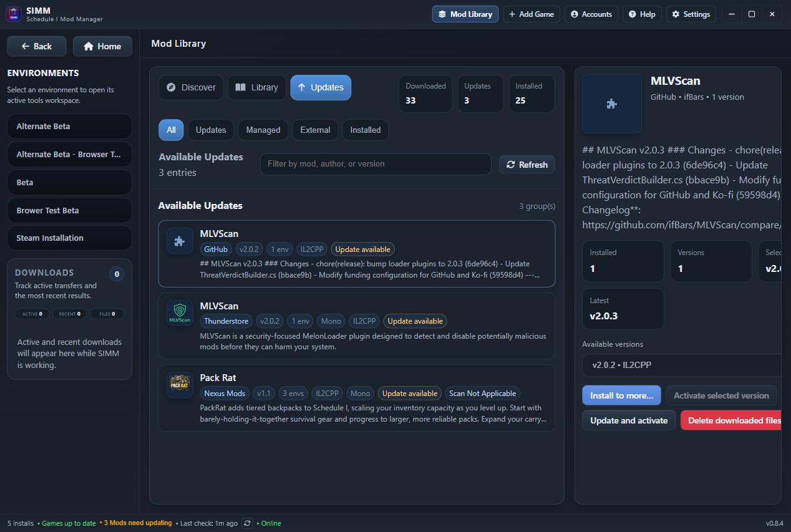Click the Scan Not Applicable badge
This screenshot has width=791, height=532.
click(x=483, y=394)
